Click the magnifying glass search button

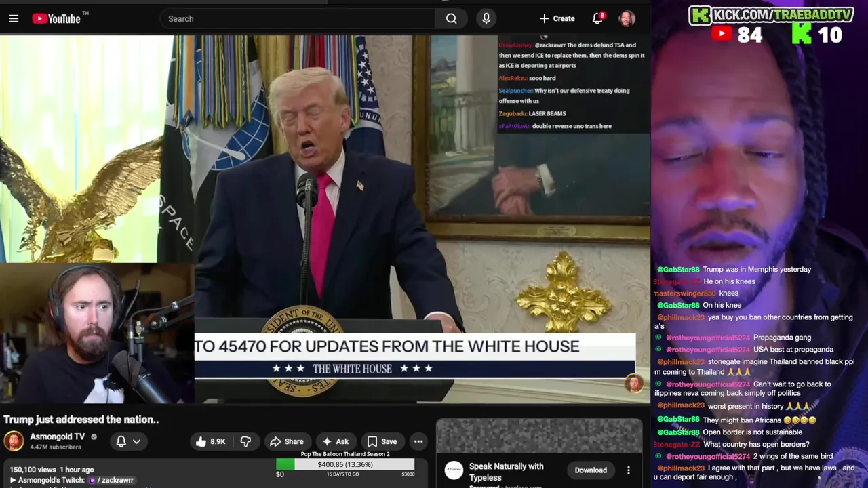[x=451, y=19]
